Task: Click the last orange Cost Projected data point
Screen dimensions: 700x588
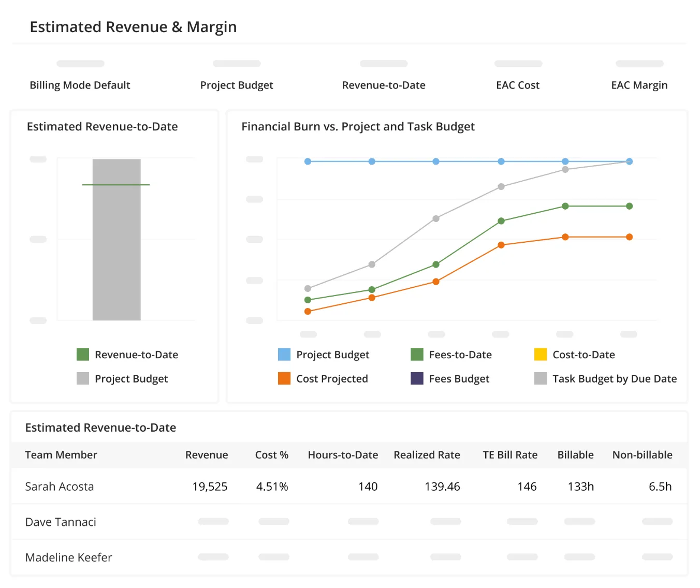Action: [629, 237]
